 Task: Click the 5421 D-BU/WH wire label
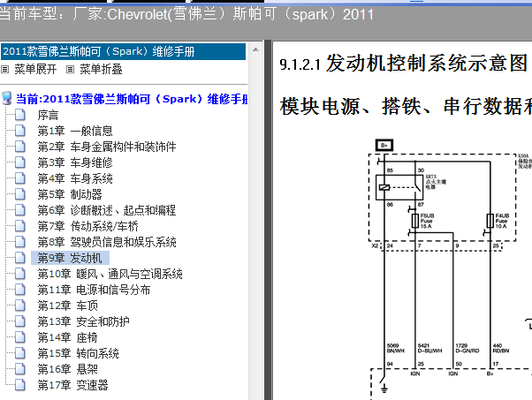click(x=429, y=348)
